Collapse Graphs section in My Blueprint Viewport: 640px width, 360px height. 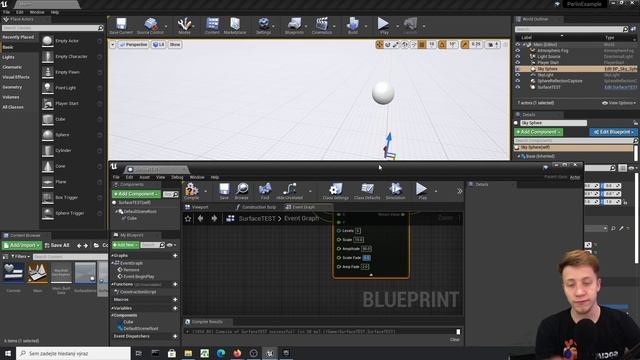click(x=112, y=256)
